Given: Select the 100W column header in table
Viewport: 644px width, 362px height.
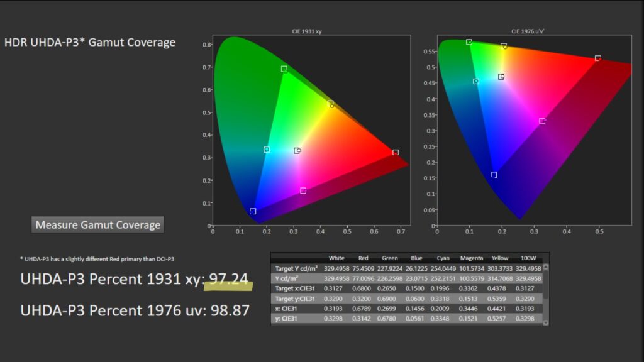Looking at the screenshot, I should click(x=529, y=258).
